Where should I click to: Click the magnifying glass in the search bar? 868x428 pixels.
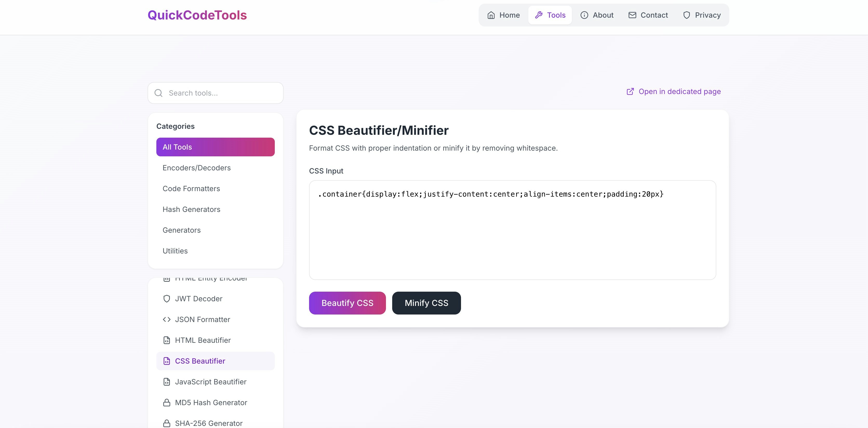[x=158, y=93]
